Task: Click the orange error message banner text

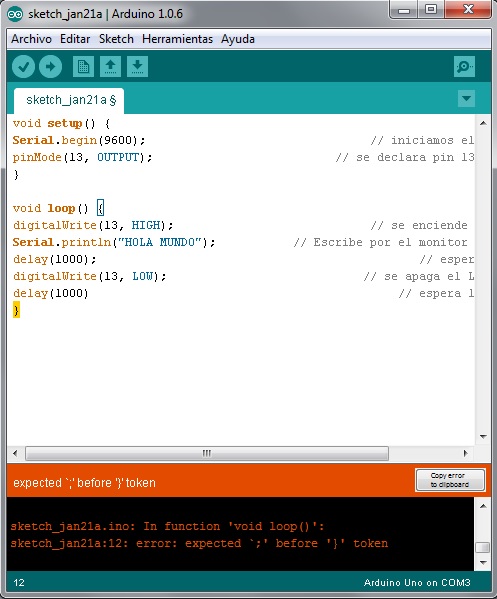Action: 84,483
